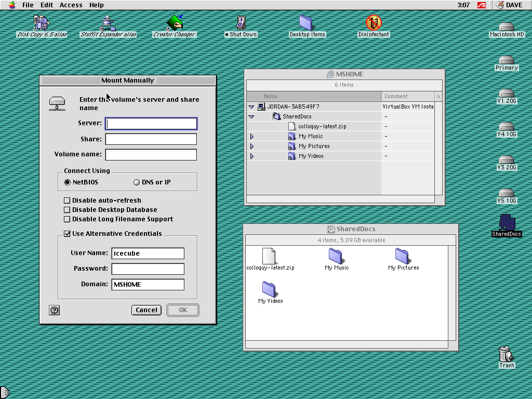Tick the Disable Desktop Database checkbox
This screenshot has width=532, height=399.
67,210
